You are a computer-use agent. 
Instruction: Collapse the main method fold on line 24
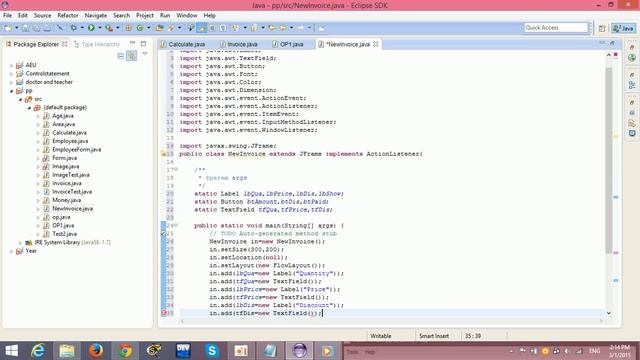point(176,226)
